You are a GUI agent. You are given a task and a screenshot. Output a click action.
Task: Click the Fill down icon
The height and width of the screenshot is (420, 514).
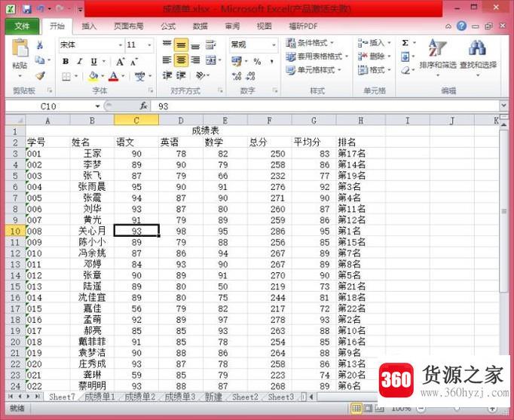(x=405, y=57)
